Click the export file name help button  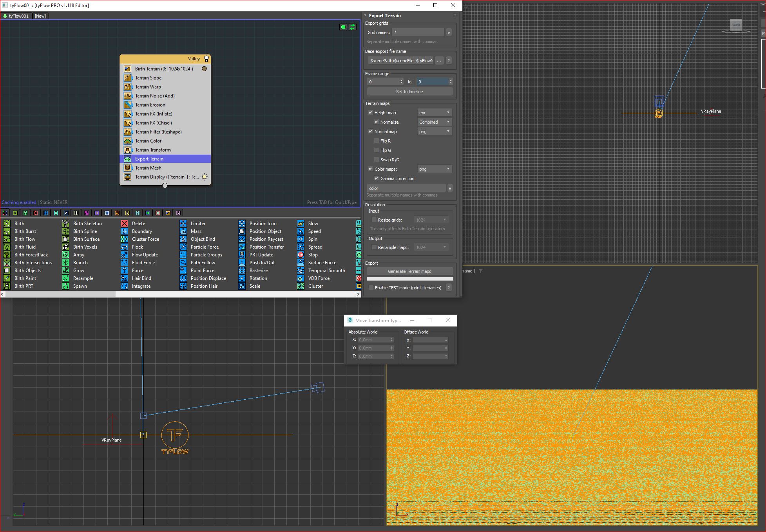[x=449, y=61]
